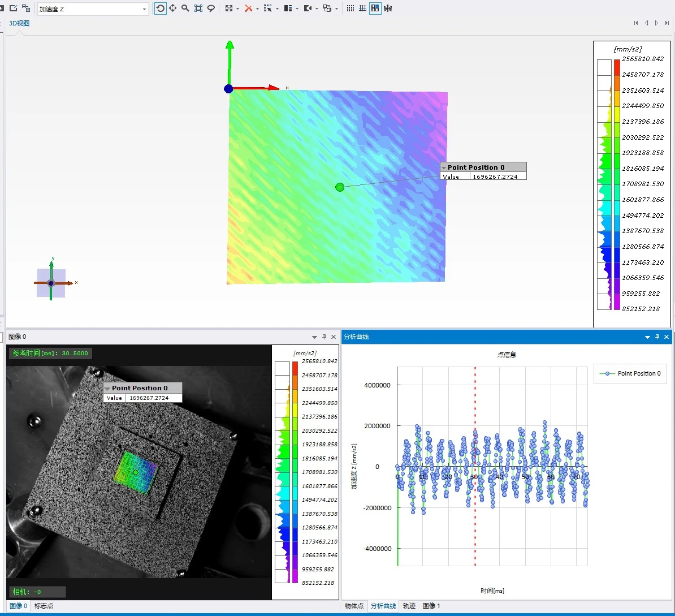Click the 点信息 chart title
The height and width of the screenshot is (616, 675).
click(x=507, y=355)
